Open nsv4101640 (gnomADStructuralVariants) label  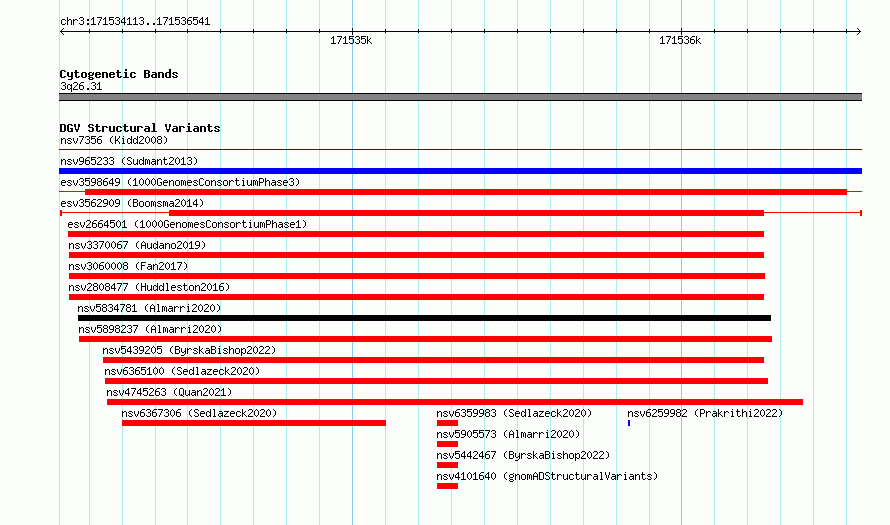coord(547,476)
